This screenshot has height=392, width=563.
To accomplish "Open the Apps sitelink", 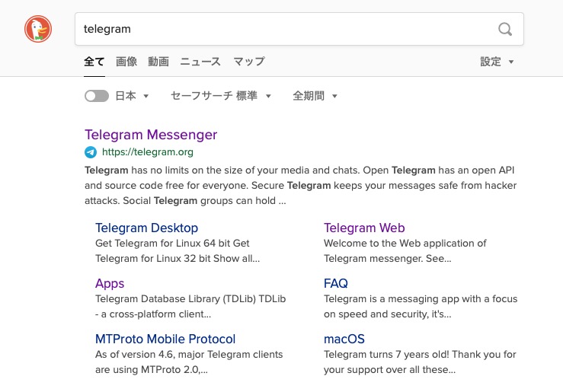I will point(110,284).
